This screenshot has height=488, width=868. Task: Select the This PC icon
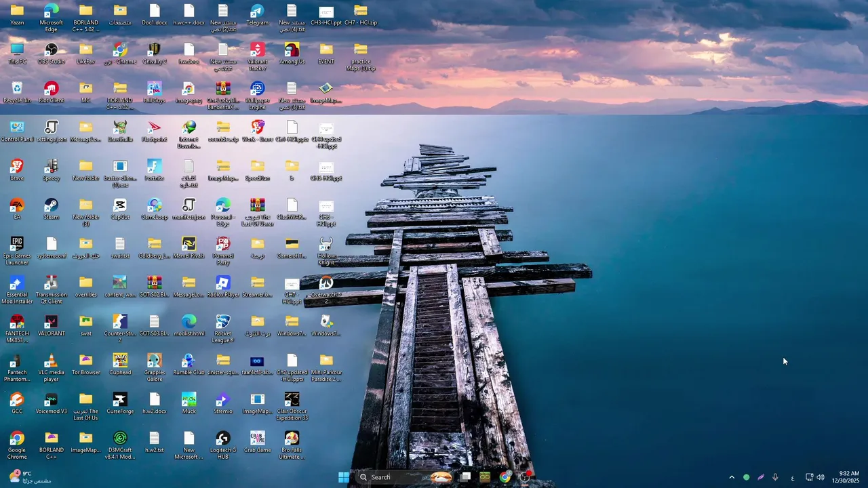(17, 54)
